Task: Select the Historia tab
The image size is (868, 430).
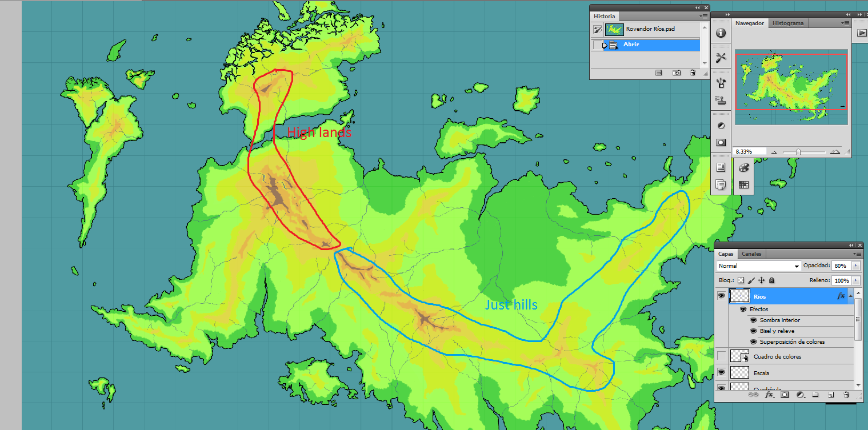Action: [x=605, y=17]
